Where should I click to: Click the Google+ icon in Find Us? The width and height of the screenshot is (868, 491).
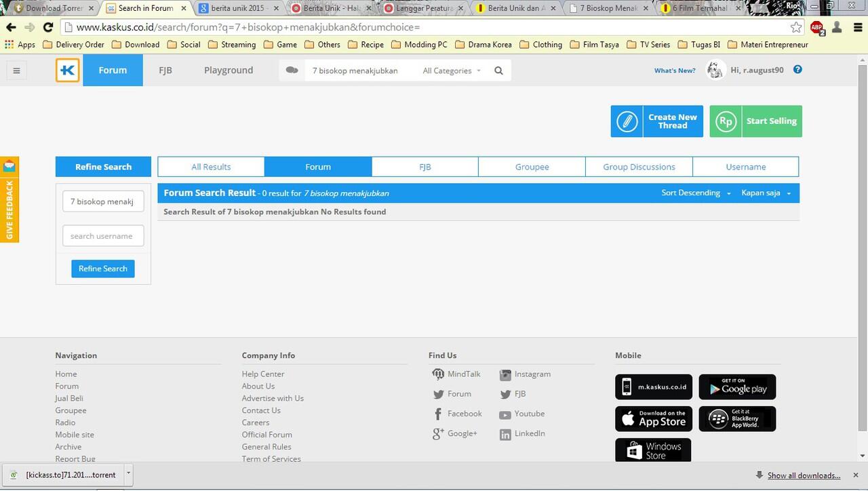[x=438, y=434]
